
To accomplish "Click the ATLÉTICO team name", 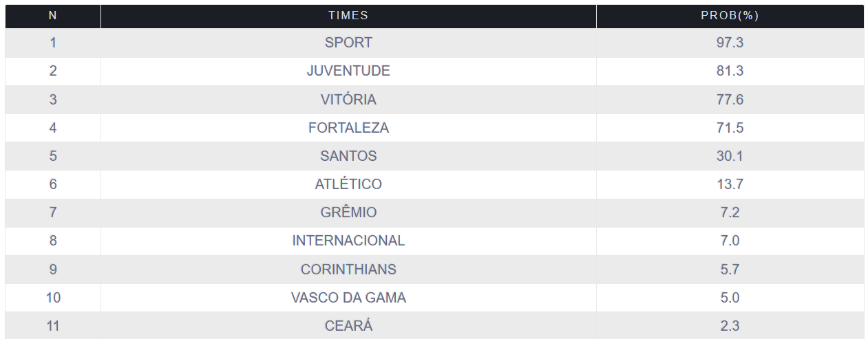I will [x=348, y=184].
